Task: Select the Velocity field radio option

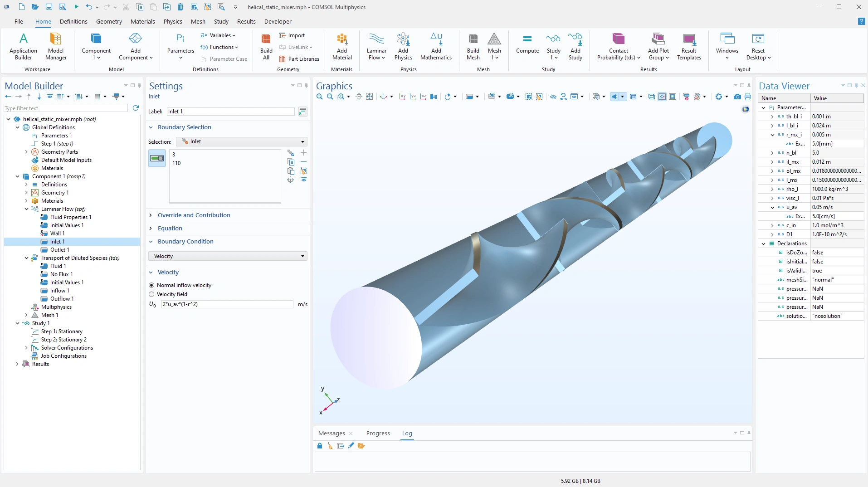Action: (x=151, y=294)
